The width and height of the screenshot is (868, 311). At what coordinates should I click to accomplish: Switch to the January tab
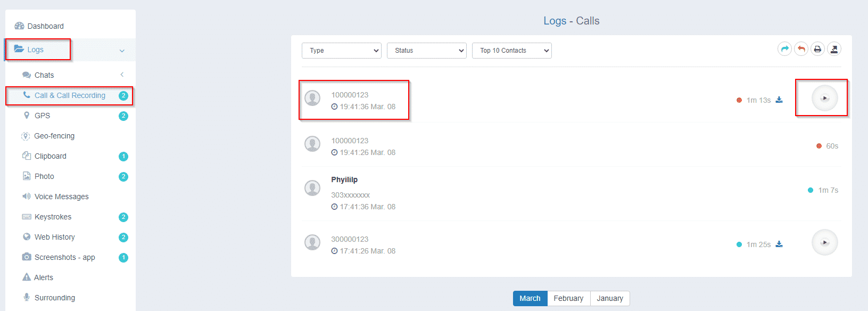[x=610, y=298]
